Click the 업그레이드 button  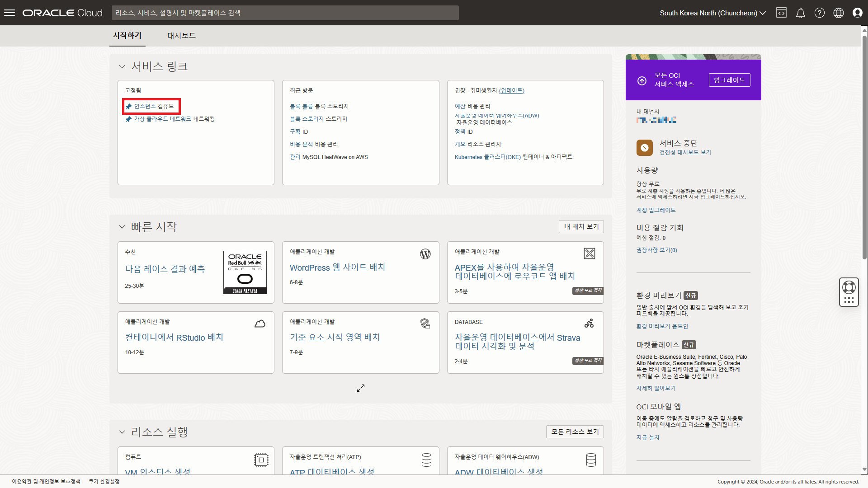click(729, 80)
